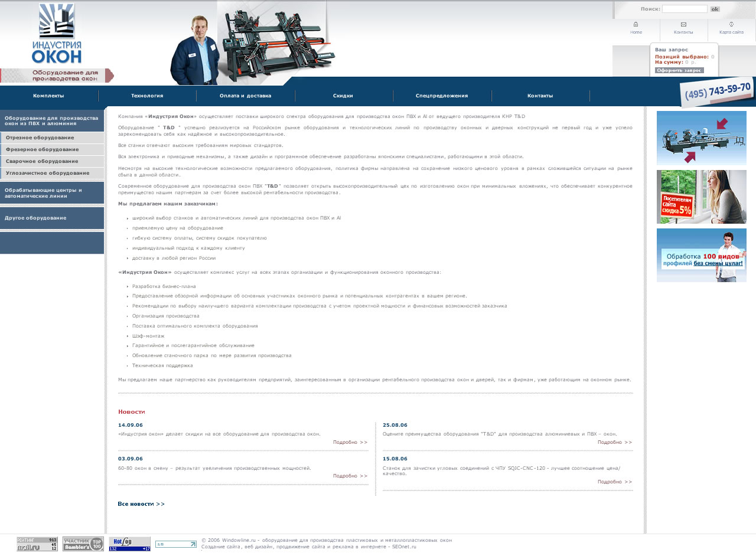The image size is (756, 556).
Task: Open the Все новости link
Action: (141, 504)
